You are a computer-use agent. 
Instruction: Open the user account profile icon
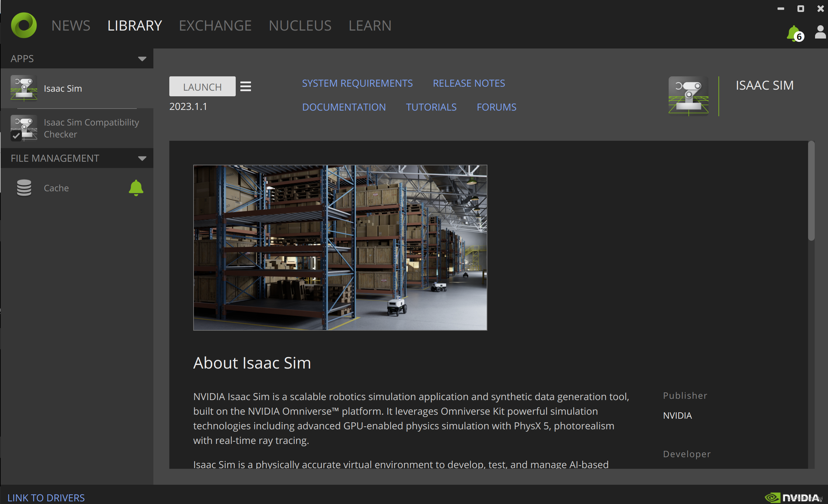pos(820,32)
